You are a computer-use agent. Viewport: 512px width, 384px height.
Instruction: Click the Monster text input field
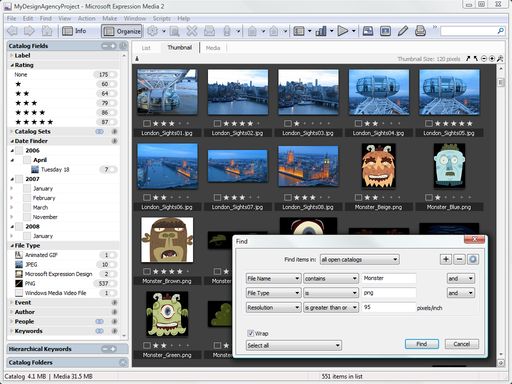(x=389, y=278)
